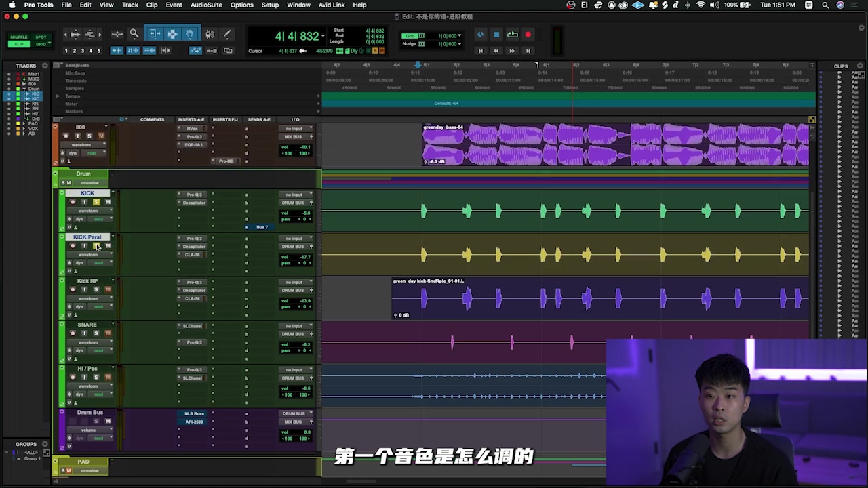The height and width of the screenshot is (488, 868).
Task: Select Grid edit mode
Action: coord(41,44)
